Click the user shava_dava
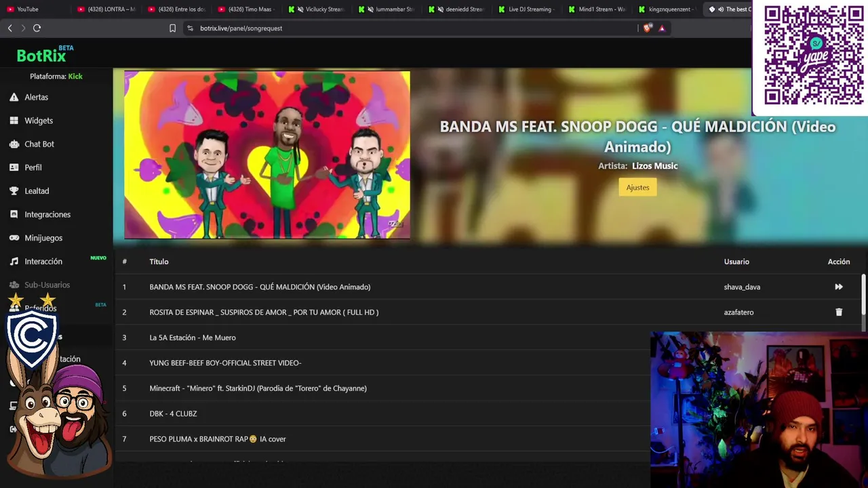 [742, 287]
